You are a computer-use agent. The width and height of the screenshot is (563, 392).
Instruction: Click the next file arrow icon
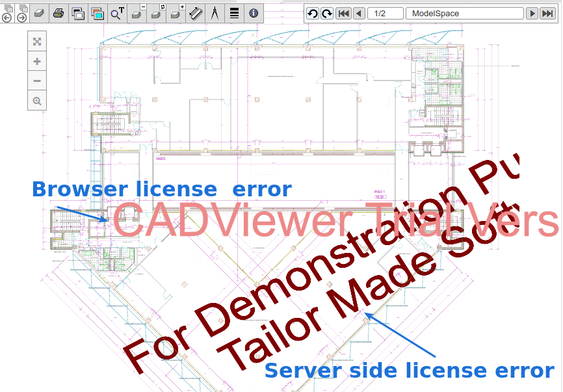tap(21, 13)
